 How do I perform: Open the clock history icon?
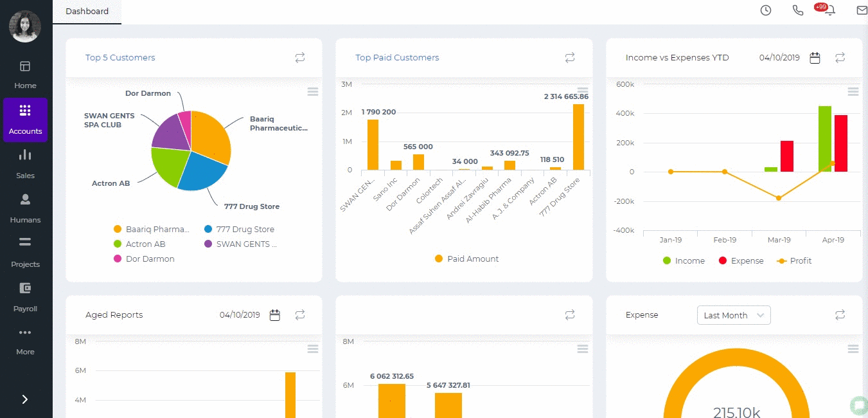click(765, 10)
